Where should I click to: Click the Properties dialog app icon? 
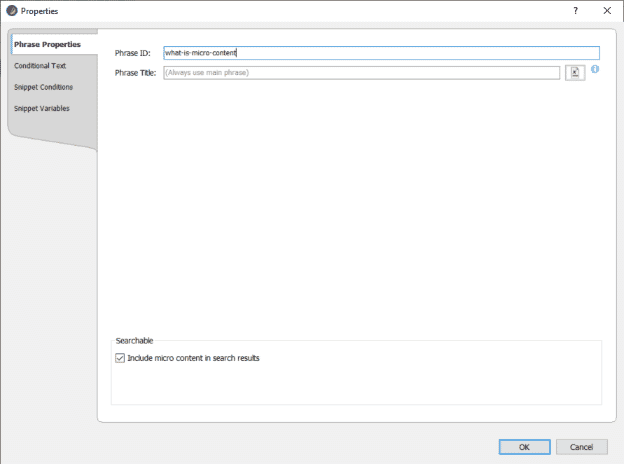12,11
